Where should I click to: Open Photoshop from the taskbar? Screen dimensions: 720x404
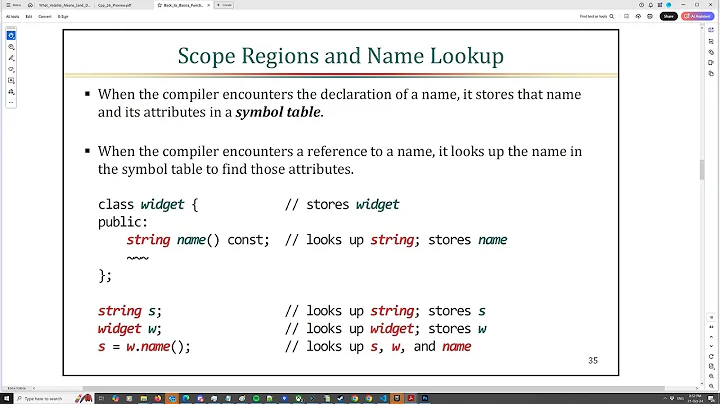[425, 398]
